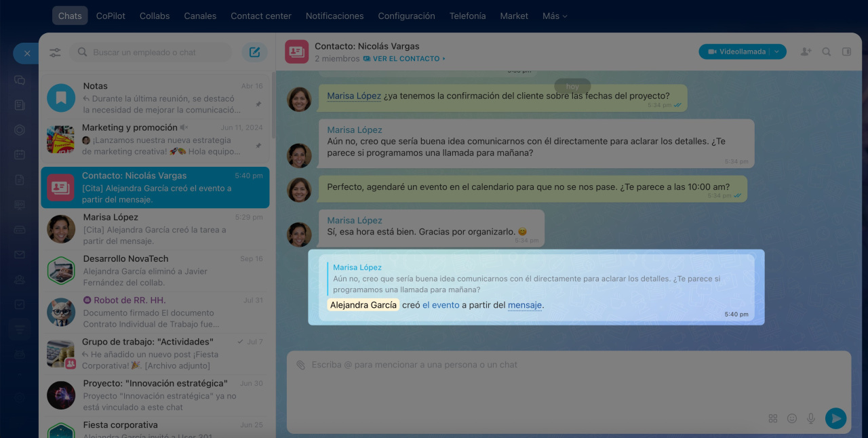Open the Contact center tab

click(x=260, y=16)
